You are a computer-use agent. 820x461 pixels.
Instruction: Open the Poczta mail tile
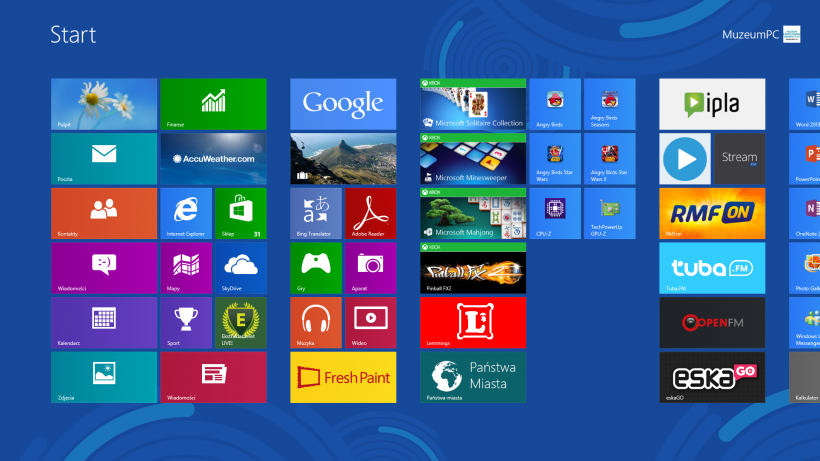pos(104,158)
